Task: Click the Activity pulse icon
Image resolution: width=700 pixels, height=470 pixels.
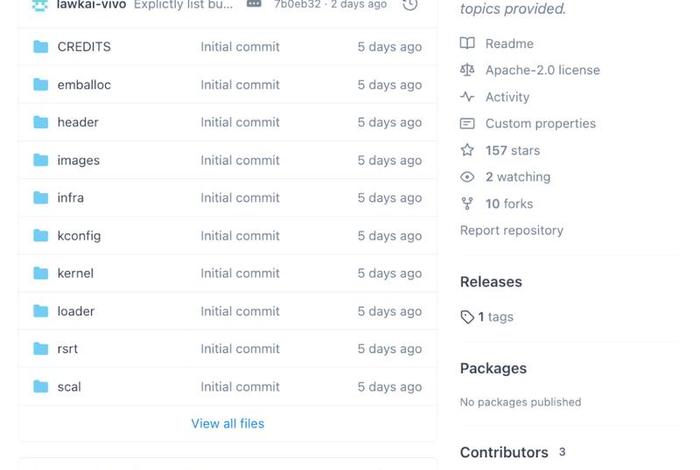Action: point(467,97)
